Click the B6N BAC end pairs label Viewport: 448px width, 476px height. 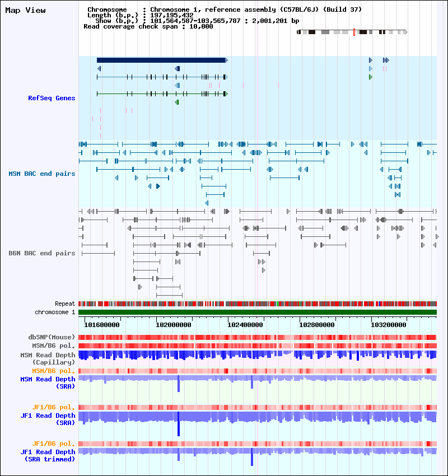click(42, 253)
